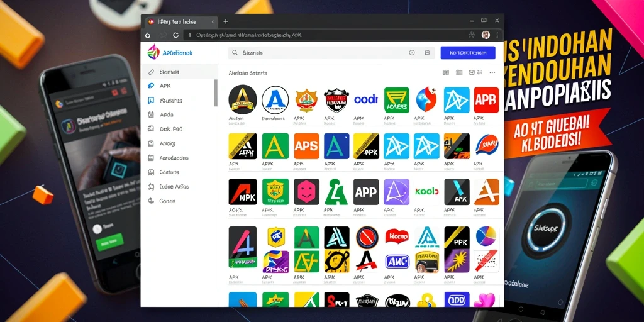Switch to the 'Hfpnpram Indoe' browser tab
644x322 pixels.
180,22
